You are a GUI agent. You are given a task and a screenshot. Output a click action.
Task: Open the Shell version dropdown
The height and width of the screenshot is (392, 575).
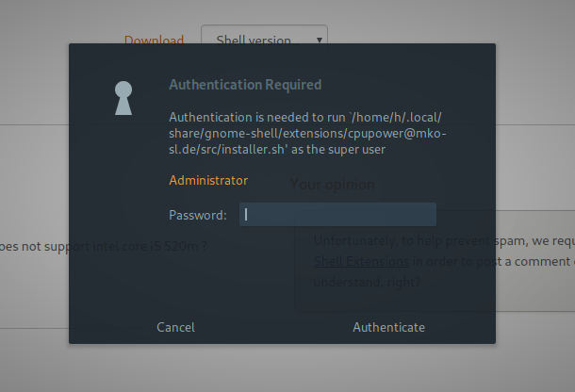coord(263,41)
